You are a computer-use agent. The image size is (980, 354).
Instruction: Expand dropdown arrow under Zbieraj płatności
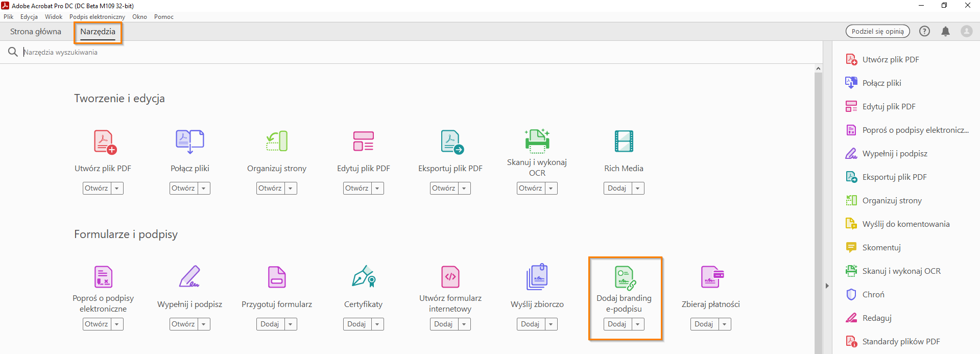pos(725,324)
